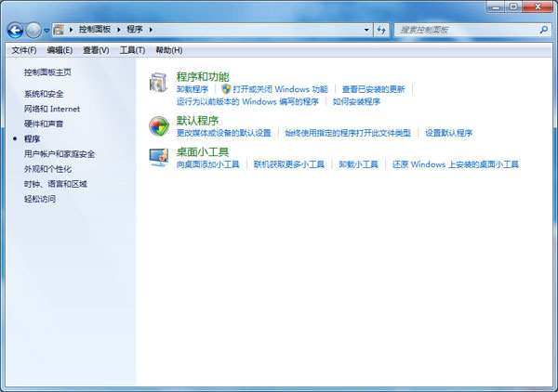558x392 pixels.
Task: Click the Forward navigation arrow button
Action: click(33, 31)
